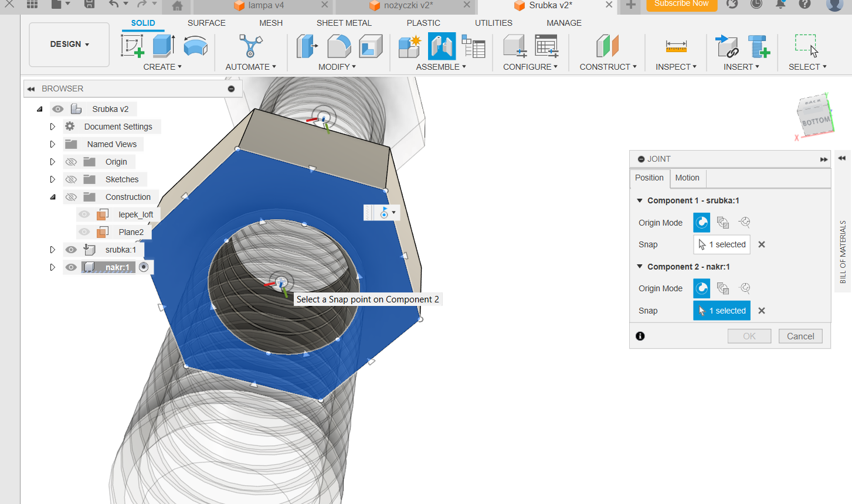Collapse the Construction folder
Viewport: 852px width, 504px height.
53,197
